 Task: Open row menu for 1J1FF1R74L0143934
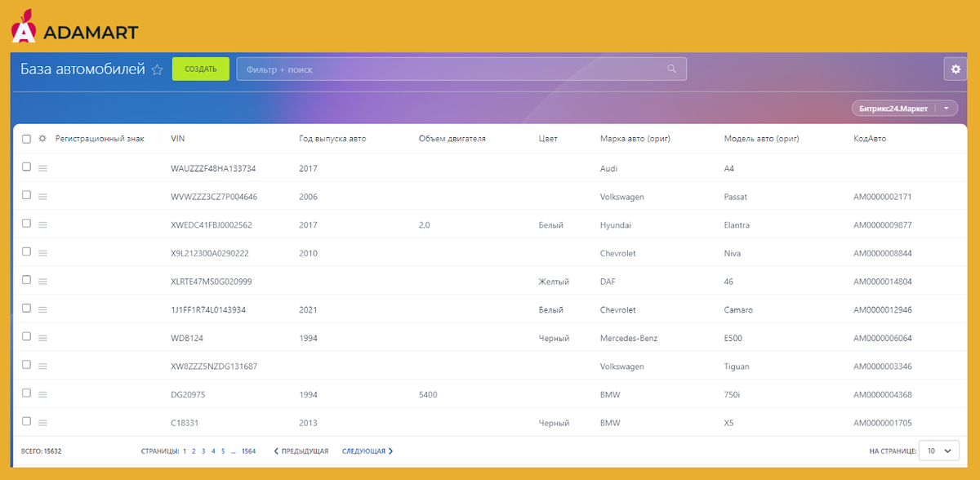pyautogui.click(x=42, y=310)
